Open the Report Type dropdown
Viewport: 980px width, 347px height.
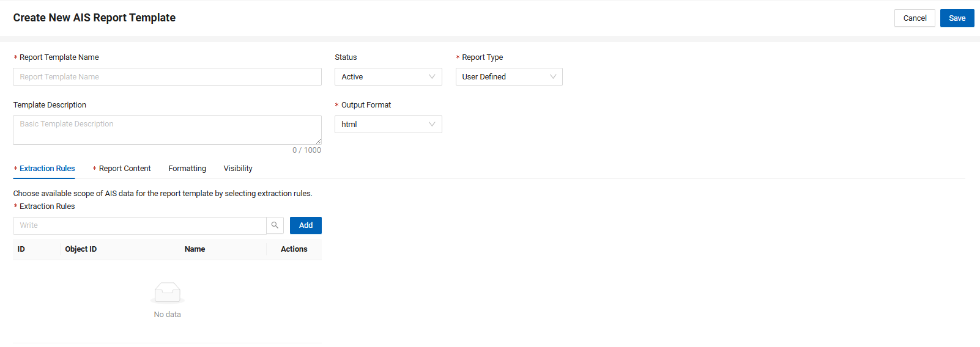coord(509,76)
